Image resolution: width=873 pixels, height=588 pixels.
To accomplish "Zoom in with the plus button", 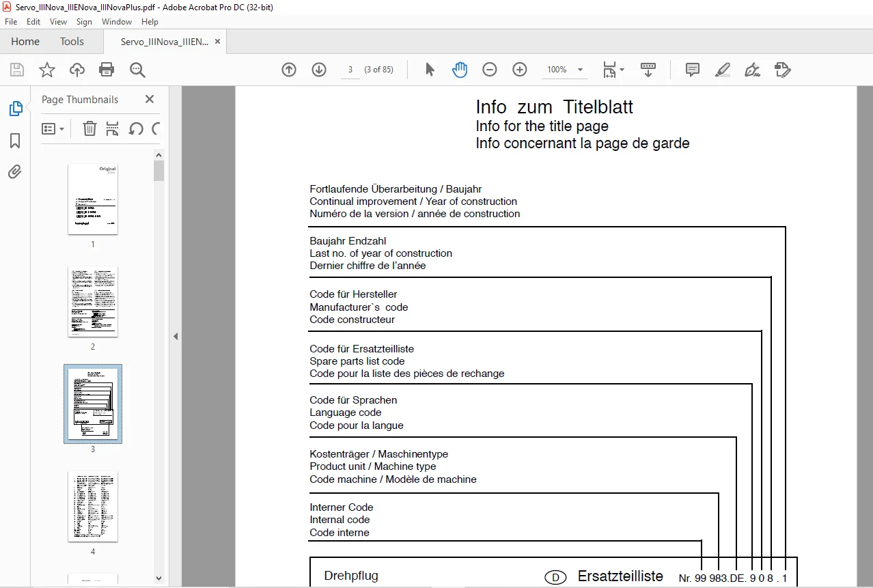I will [x=520, y=70].
